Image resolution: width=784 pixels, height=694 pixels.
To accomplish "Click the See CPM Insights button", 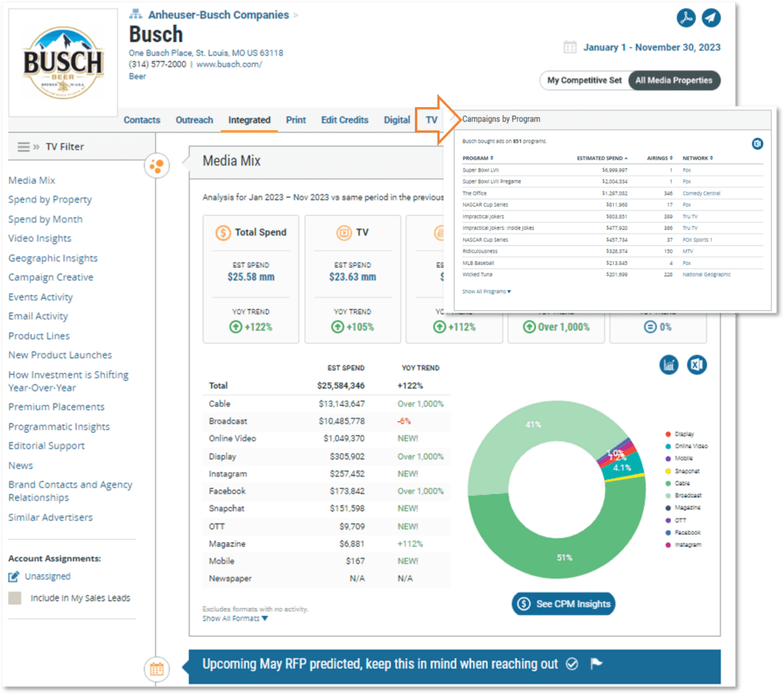I will click(x=563, y=604).
